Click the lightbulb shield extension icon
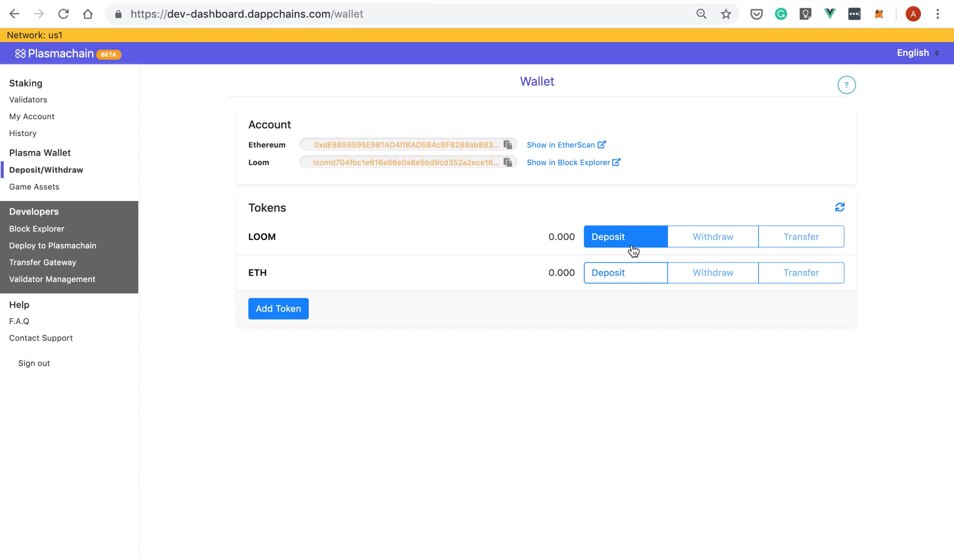 point(805,14)
